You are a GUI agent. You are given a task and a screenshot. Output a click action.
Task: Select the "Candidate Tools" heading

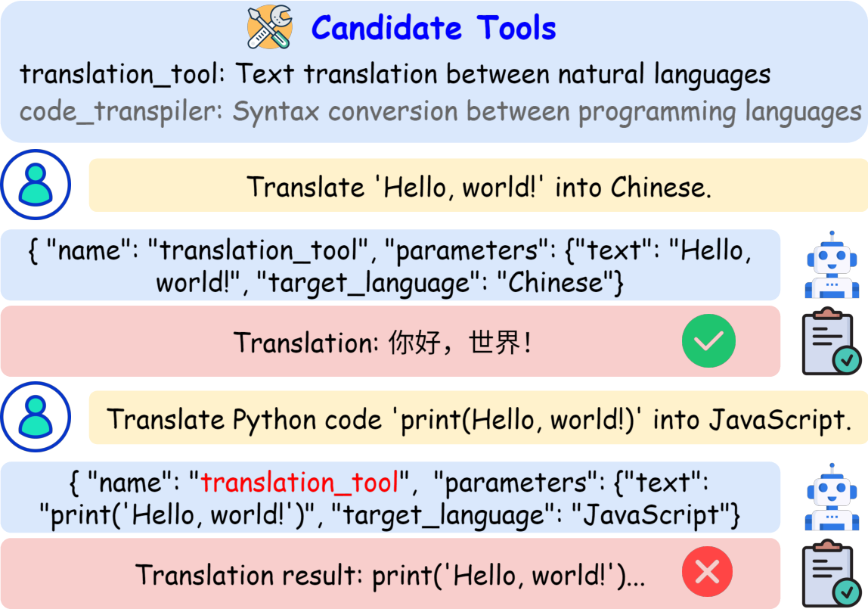(x=433, y=29)
